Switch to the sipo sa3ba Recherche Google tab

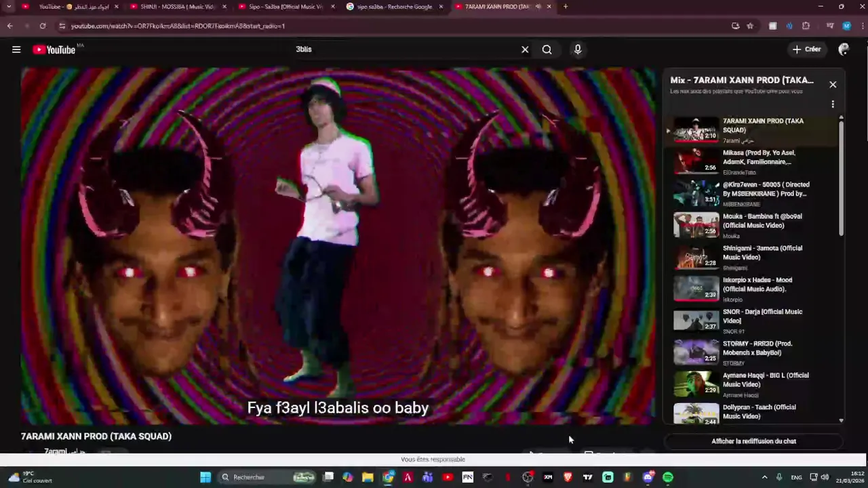(x=393, y=7)
